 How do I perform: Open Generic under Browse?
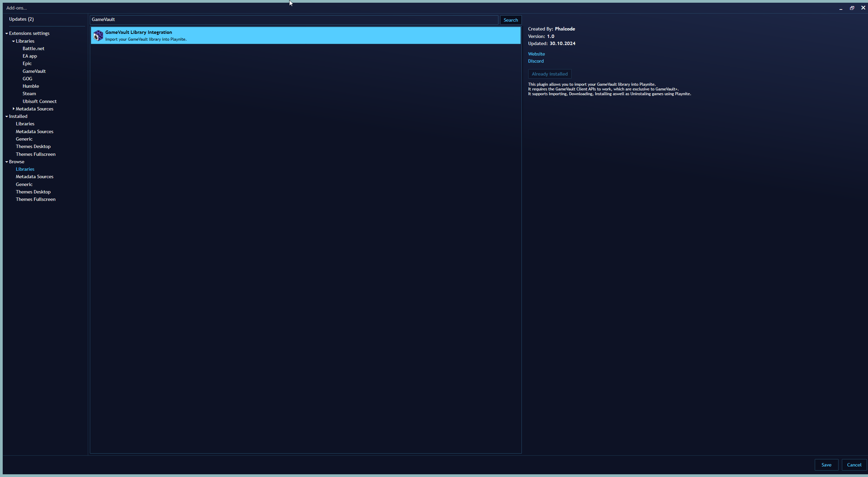24,184
